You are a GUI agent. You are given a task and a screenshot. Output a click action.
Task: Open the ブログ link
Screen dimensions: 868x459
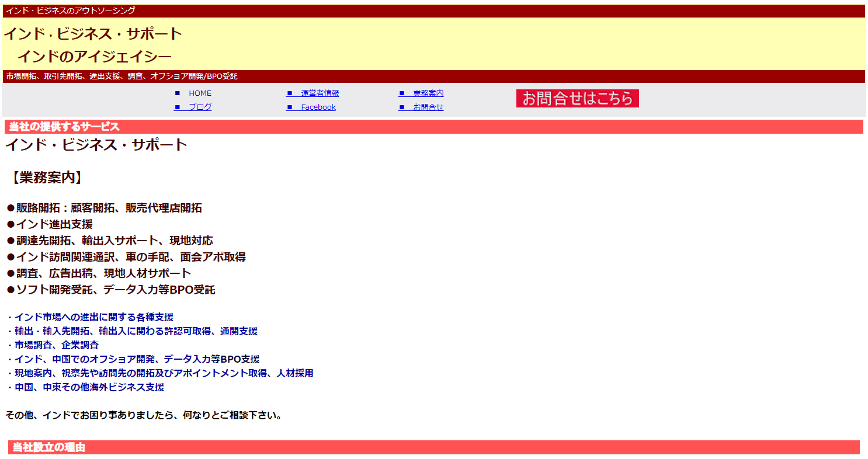point(200,107)
